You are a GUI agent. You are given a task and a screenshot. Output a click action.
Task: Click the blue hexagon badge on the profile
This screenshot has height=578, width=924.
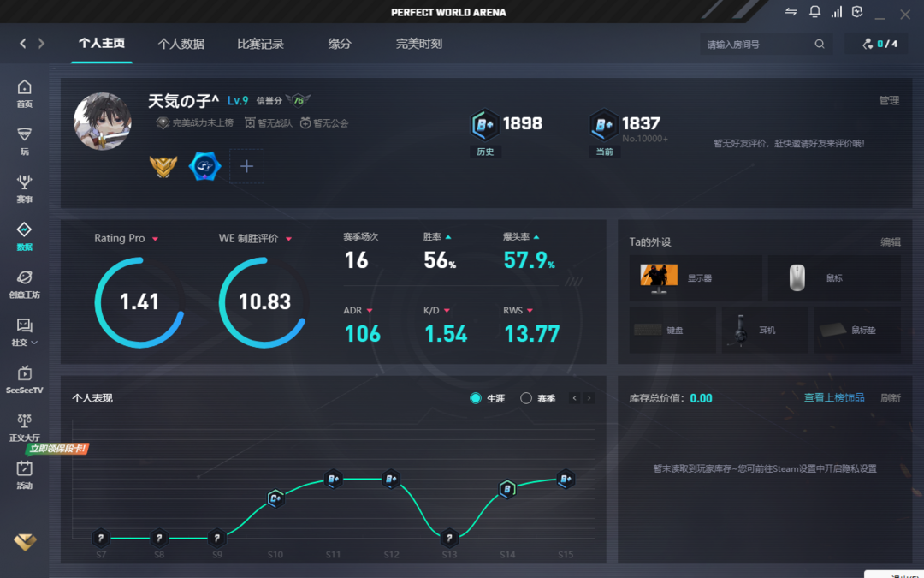pos(204,166)
